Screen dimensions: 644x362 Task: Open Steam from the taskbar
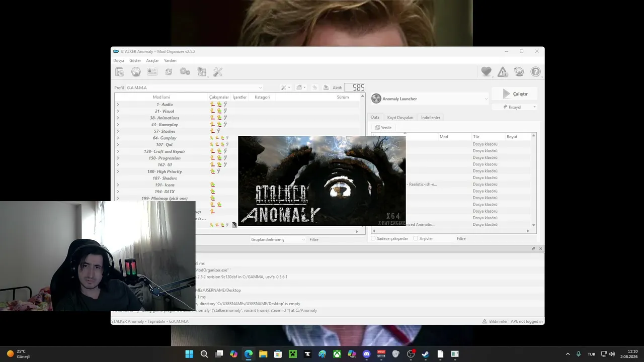coord(425,354)
